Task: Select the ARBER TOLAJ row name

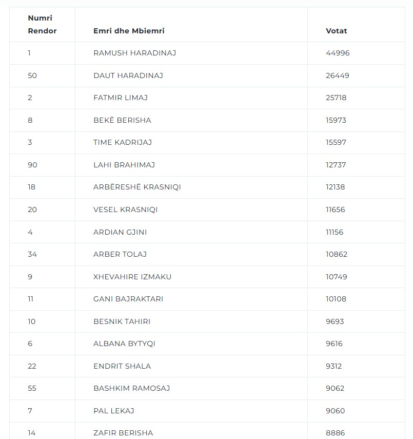Action: [x=120, y=254]
